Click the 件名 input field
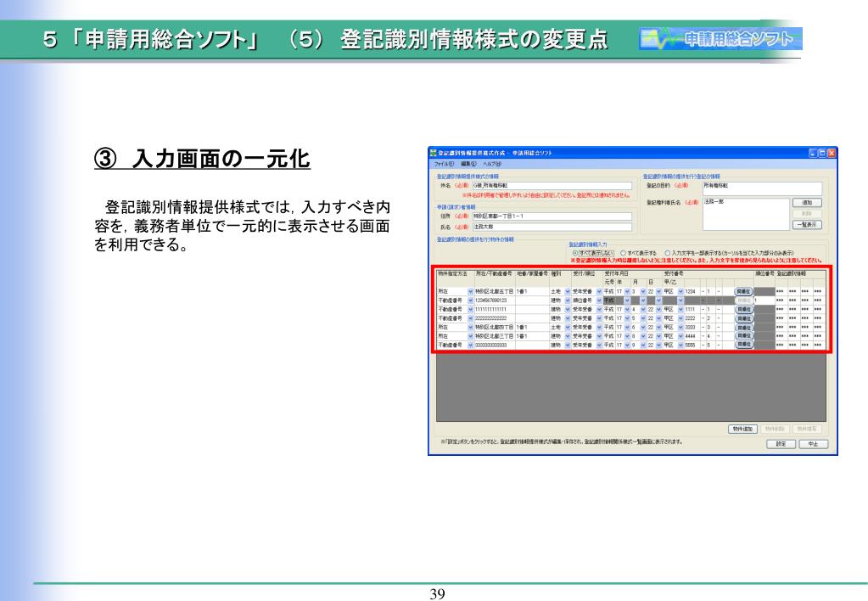Screen dimensions: 868x601 tap(552, 186)
